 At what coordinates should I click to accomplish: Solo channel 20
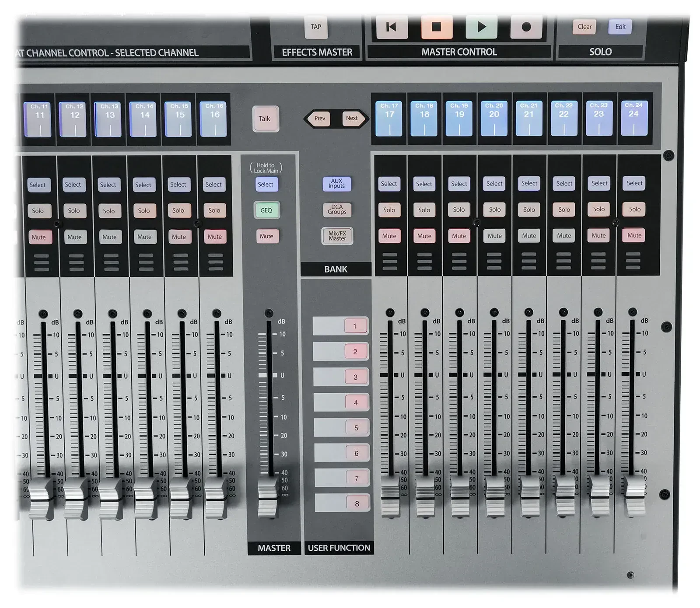(494, 210)
